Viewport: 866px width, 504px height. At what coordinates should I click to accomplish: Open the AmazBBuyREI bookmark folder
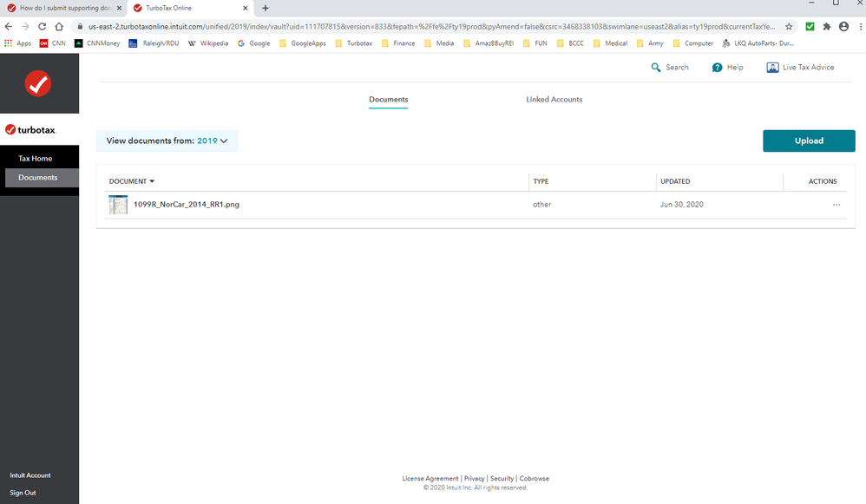pyautogui.click(x=489, y=43)
